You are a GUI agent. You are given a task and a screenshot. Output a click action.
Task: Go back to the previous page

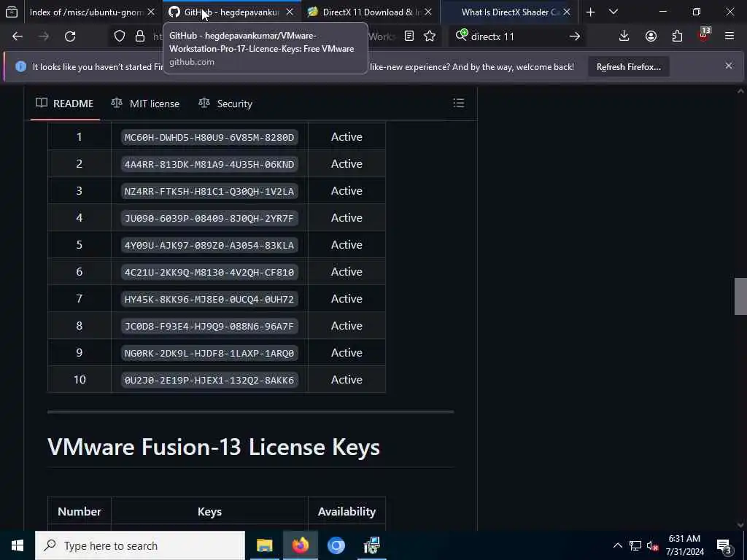pyautogui.click(x=18, y=36)
